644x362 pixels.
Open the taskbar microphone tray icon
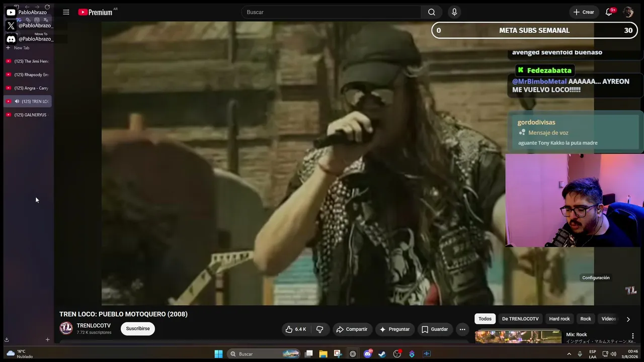pyautogui.click(x=580, y=354)
